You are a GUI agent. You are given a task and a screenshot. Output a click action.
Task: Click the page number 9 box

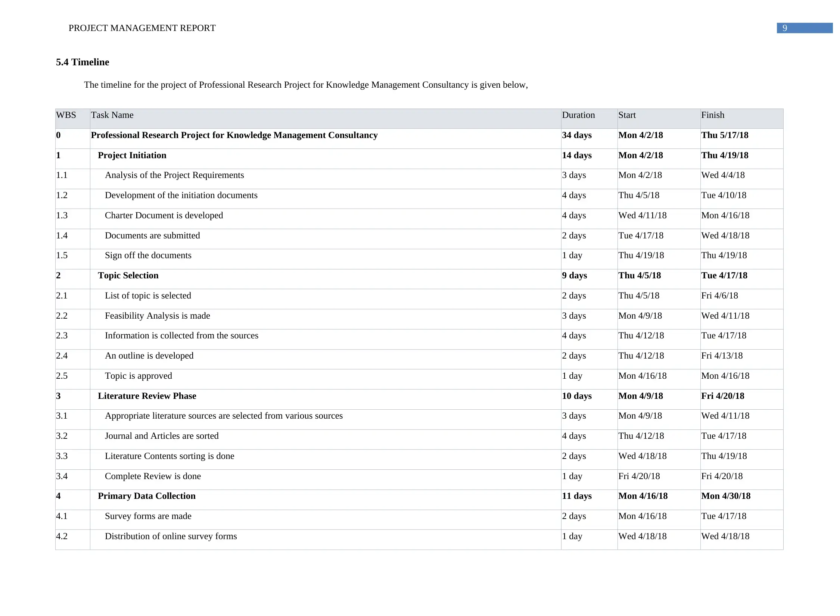805,28
